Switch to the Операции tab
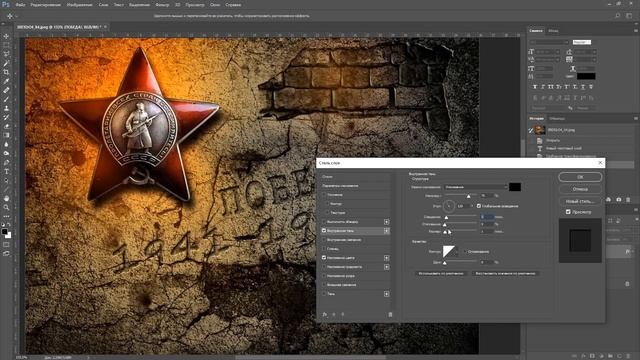Screen dimensions: 640x360 click(557, 118)
